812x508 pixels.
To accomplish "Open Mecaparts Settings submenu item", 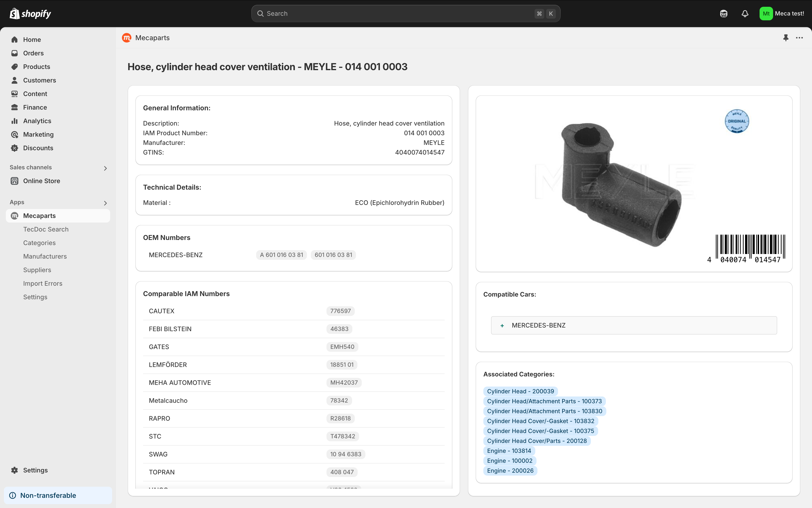I will pyautogui.click(x=35, y=297).
